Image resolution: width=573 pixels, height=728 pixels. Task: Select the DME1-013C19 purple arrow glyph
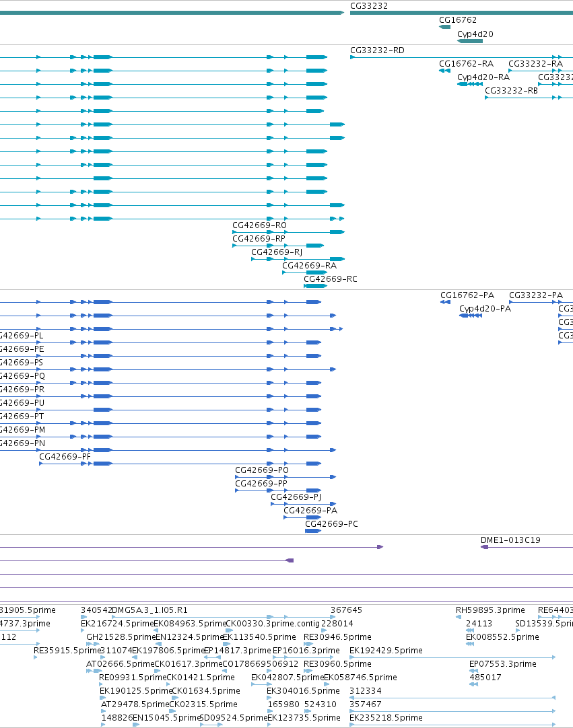484,547
